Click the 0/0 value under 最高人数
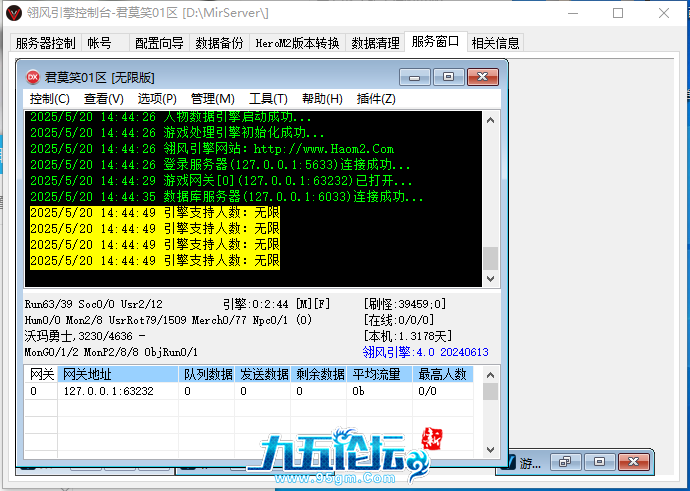 tap(427, 391)
